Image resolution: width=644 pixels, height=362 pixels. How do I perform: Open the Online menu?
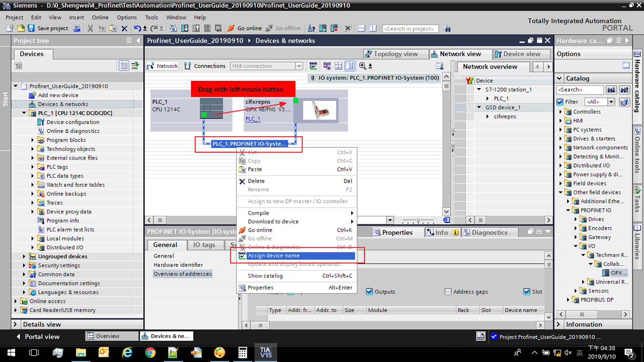pos(100,17)
